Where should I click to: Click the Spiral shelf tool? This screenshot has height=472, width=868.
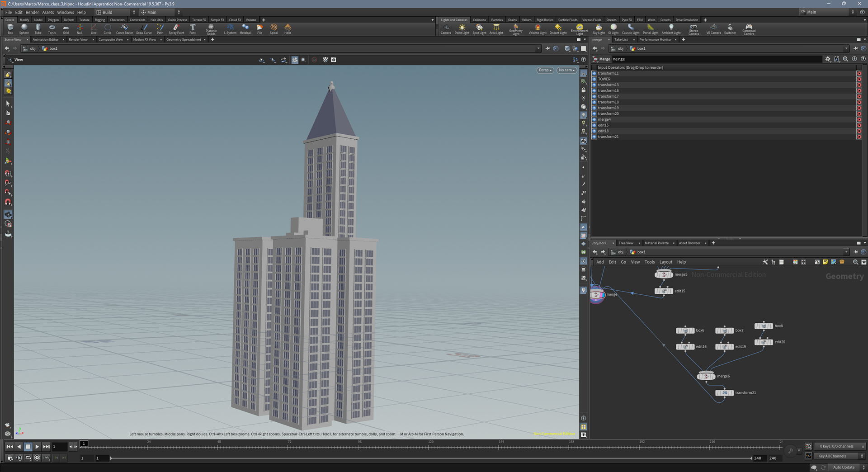pos(274,29)
